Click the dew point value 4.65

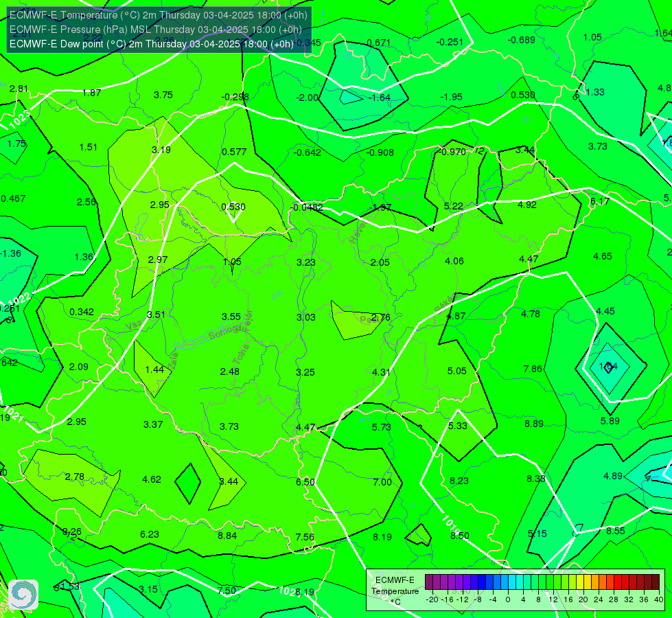pos(602,256)
